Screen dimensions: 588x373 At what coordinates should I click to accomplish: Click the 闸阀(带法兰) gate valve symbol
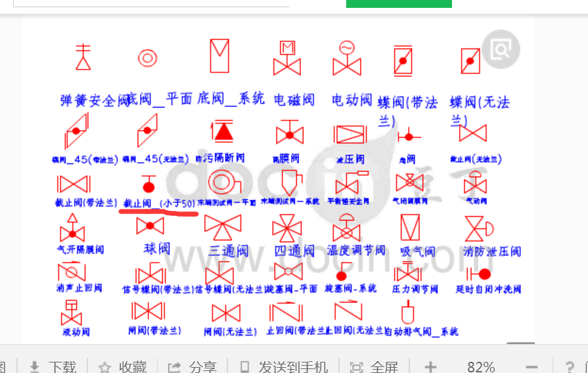point(148,311)
